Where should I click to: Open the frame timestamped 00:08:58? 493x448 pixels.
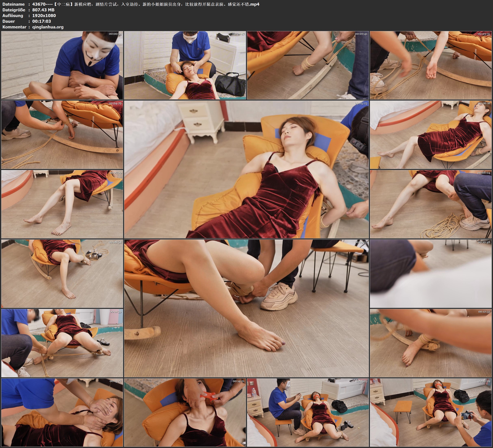(62, 274)
